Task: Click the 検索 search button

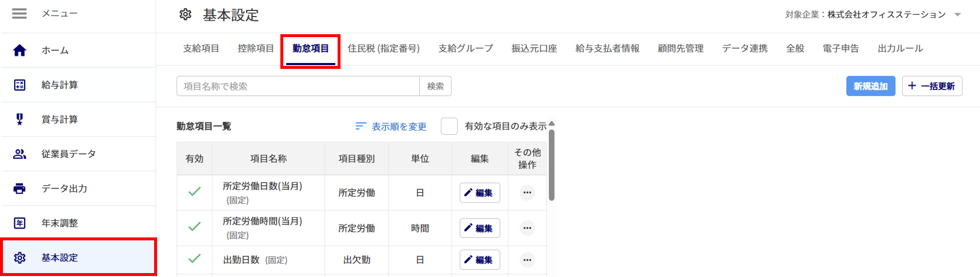Action: coord(435,86)
